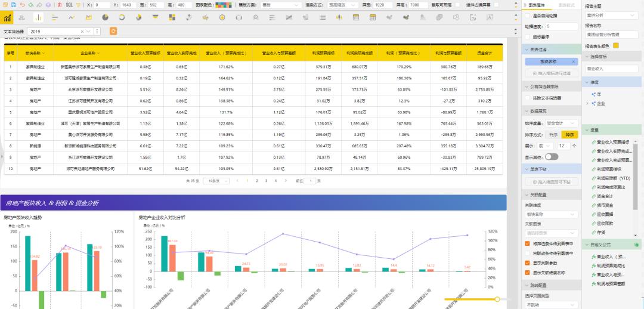
Task: Select 降序 sort order
Action: pos(569,135)
